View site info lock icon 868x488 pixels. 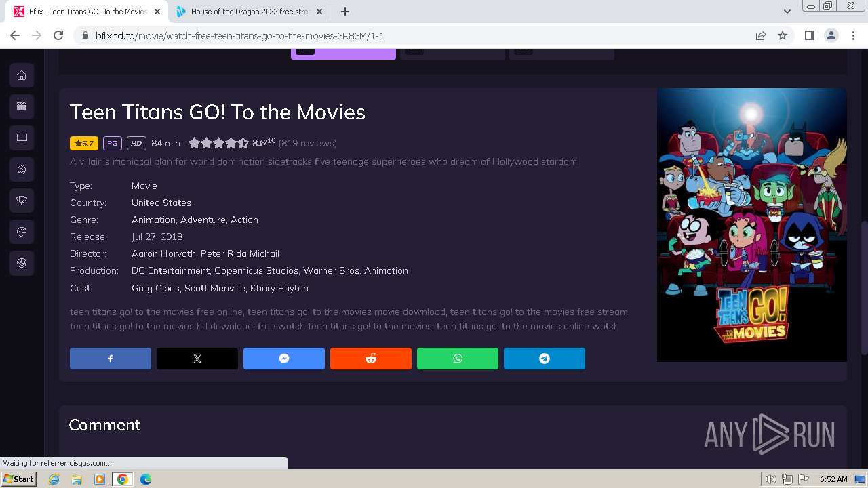click(x=85, y=36)
